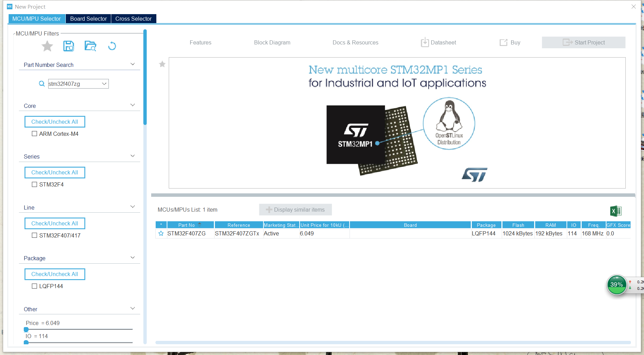Reset all filters with circular arrow icon
The height and width of the screenshot is (355, 644).
coord(112,46)
